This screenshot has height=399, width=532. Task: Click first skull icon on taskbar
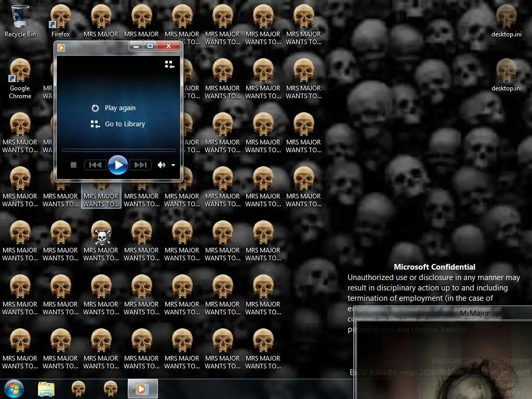point(78,389)
